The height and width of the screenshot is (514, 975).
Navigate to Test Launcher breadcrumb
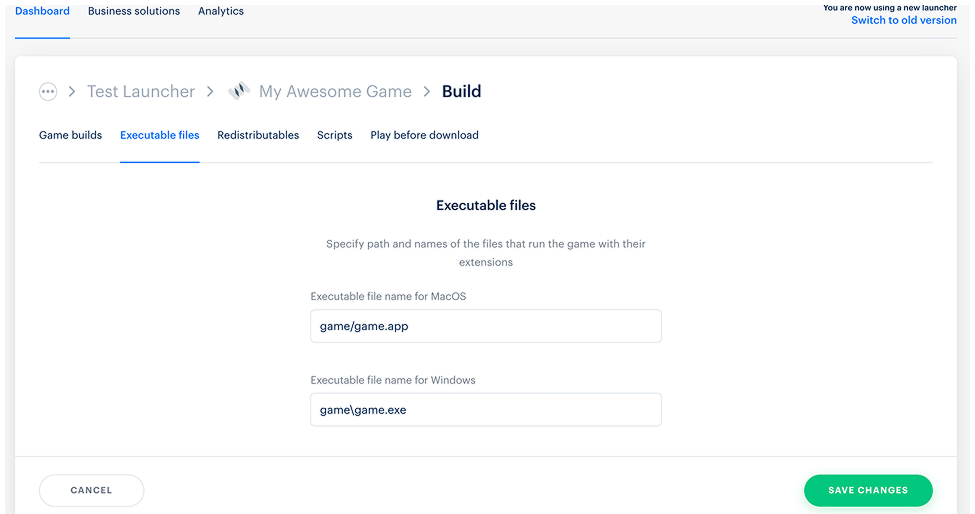click(141, 91)
